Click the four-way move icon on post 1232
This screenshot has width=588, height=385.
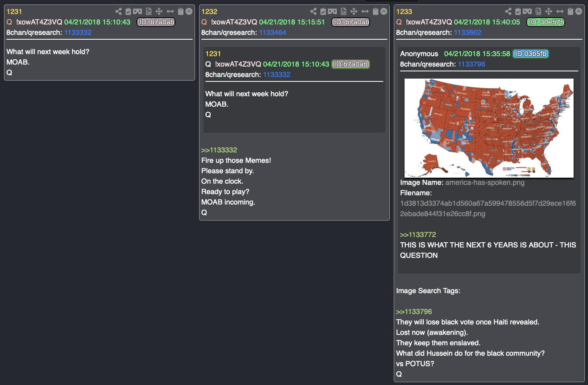tap(354, 11)
